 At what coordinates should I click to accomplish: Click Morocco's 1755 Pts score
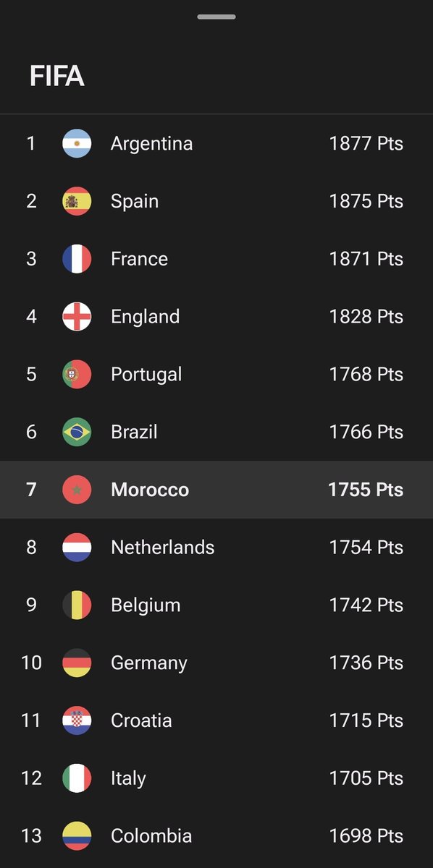(x=366, y=490)
